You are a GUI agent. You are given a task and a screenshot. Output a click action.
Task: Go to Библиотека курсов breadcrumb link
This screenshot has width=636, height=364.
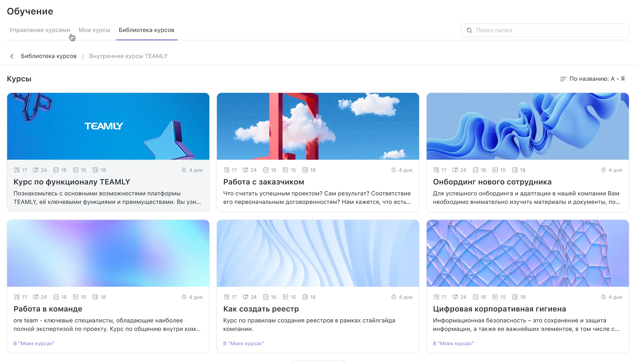(49, 56)
